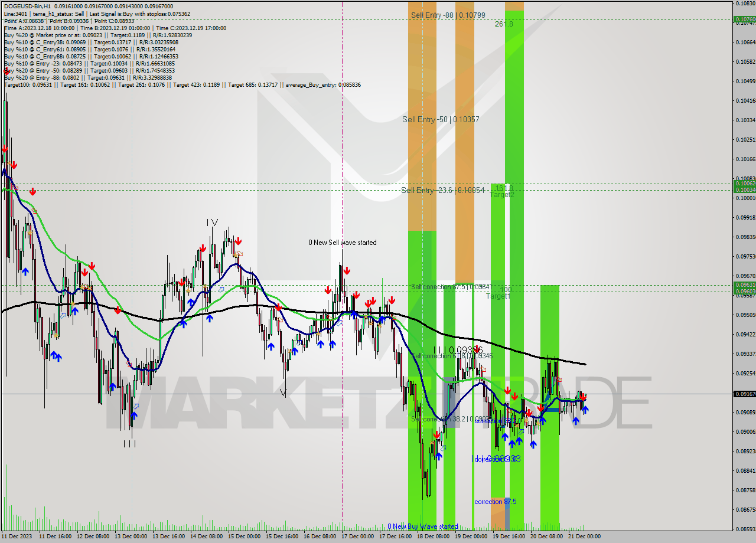Click the 0.09753 price axis label

(x=746, y=256)
